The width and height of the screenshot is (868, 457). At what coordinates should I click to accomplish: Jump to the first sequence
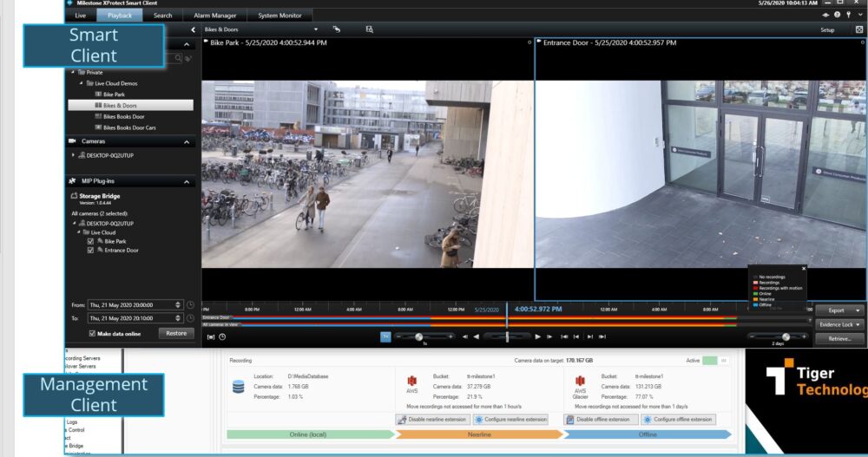pyautogui.click(x=564, y=336)
